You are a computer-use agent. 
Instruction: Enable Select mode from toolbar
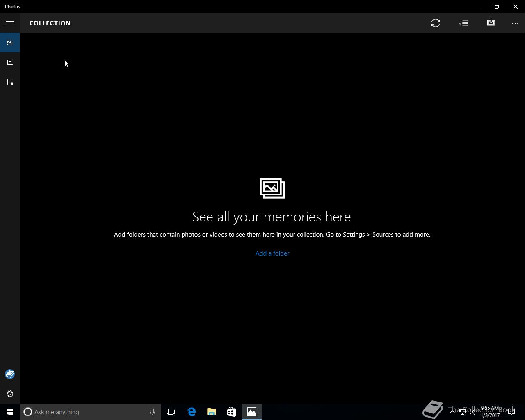coord(463,23)
